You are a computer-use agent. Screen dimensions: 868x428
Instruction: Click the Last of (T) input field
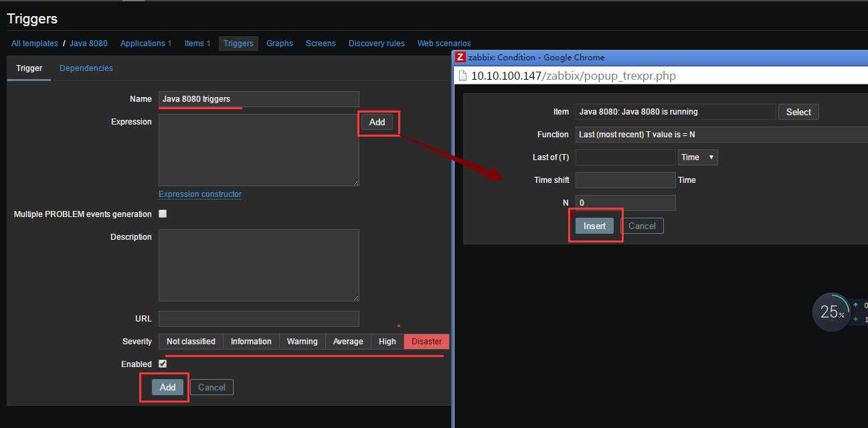(x=626, y=157)
